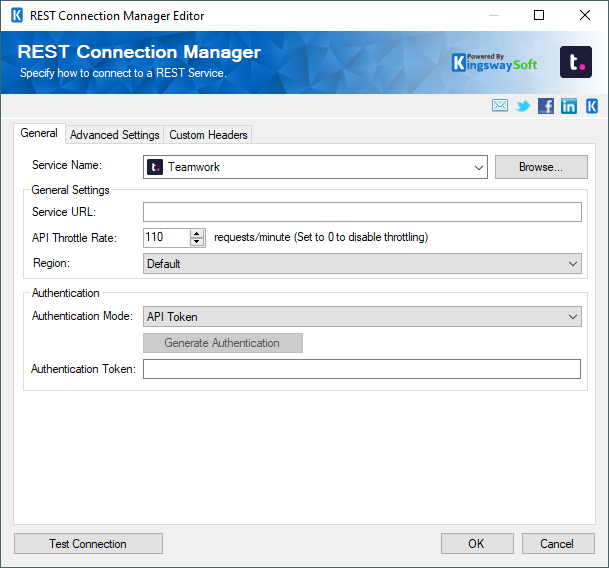Click the Test Connection button

pos(88,544)
